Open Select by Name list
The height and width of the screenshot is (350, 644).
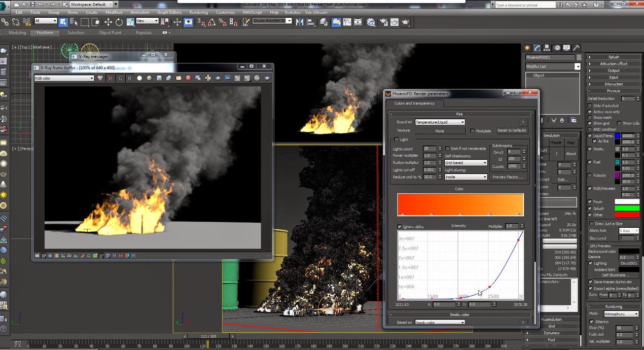[74, 22]
